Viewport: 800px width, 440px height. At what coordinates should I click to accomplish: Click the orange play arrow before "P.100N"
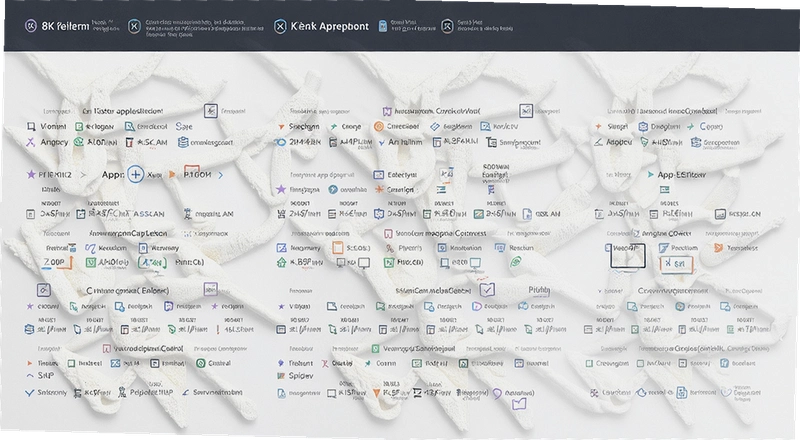[x=172, y=175]
